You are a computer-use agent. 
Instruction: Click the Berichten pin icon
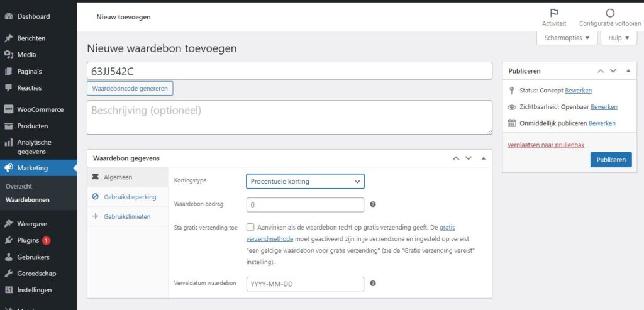pyautogui.click(x=8, y=38)
